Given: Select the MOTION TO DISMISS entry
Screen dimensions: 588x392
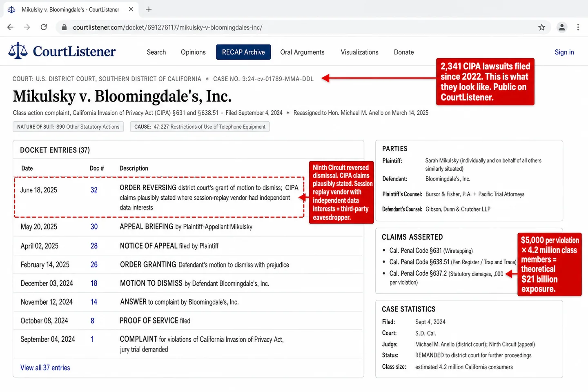Looking at the screenshot, I should (x=194, y=283).
